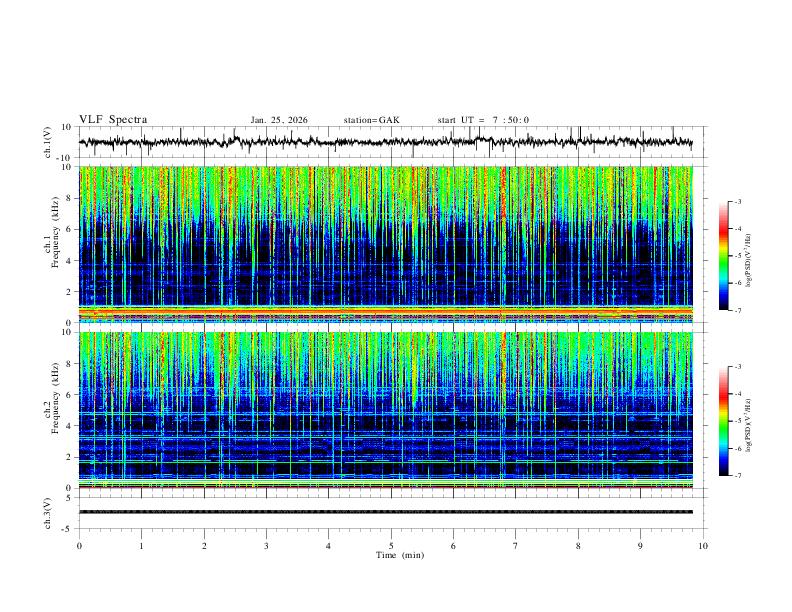Click the upper log(PSD) colorbar title
This screenshot has height=612, width=792.
tap(749, 261)
